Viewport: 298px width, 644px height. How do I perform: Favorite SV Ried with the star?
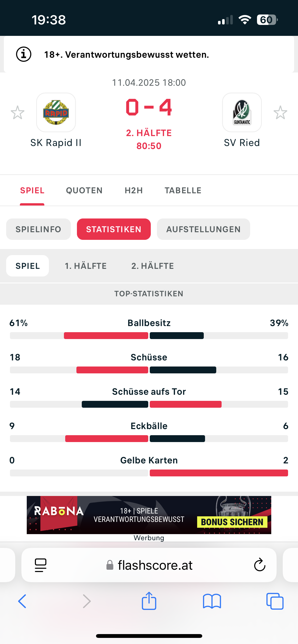pos(280,112)
